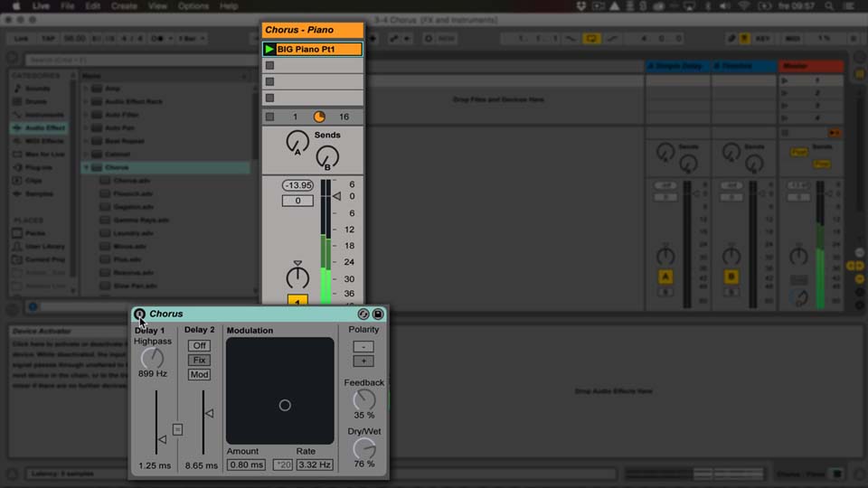This screenshot has width=868, height=488.
Task: Toggle the *20 rate multiplier button
Action: click(282, 465)
